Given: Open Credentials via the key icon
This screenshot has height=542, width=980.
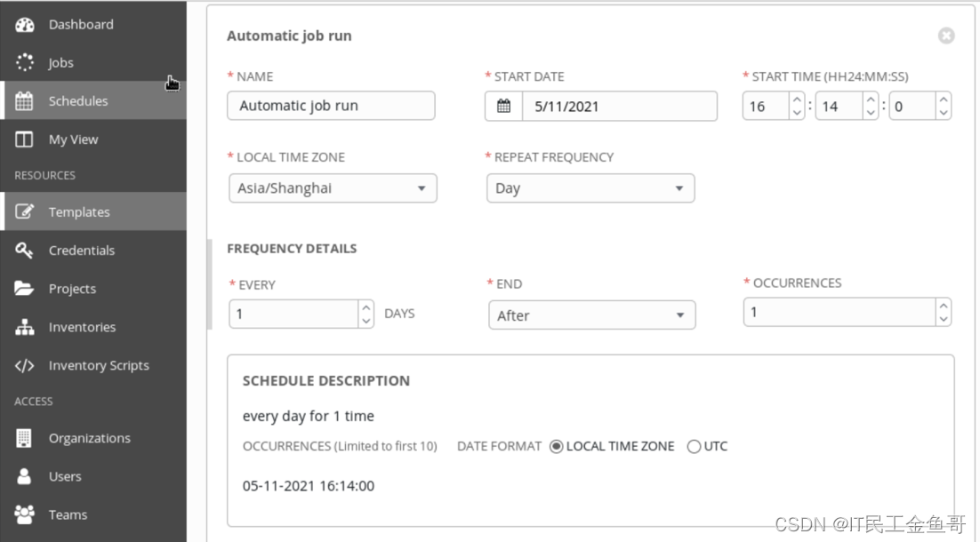Looking at the screenshot, I should 24,251.
